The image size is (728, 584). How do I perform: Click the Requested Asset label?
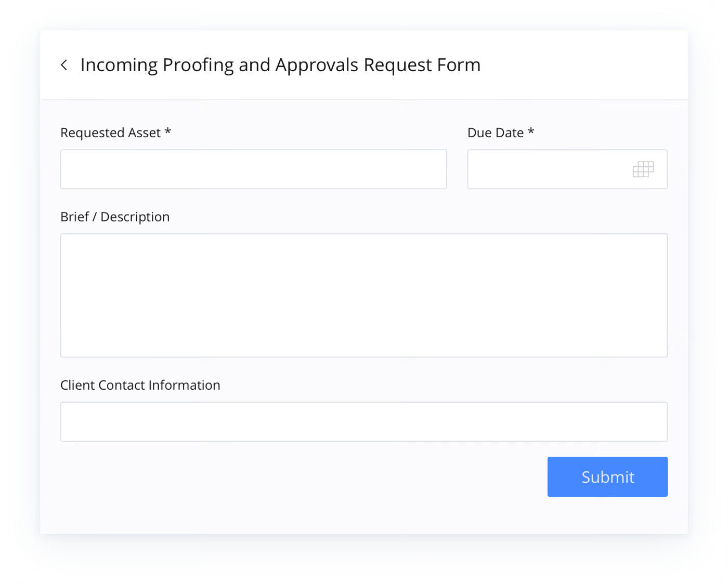tap(110, 133)
